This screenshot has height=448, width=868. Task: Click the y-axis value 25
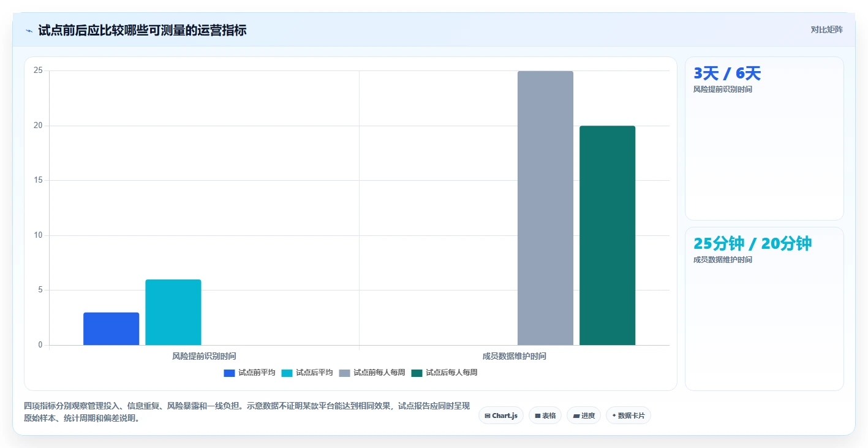point(38,70)
